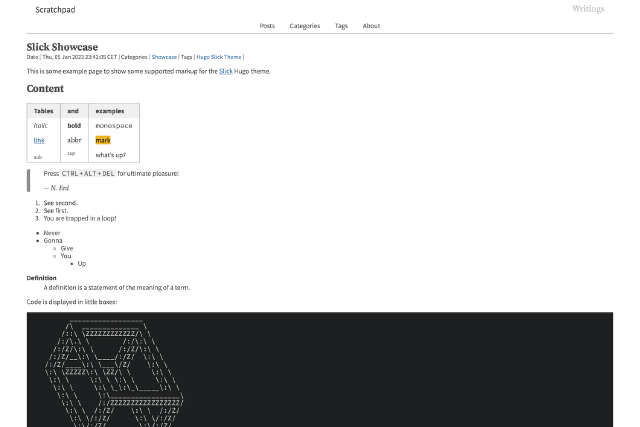Viewport: 640px width, 427px height.
Task: Select the Tags navigation item
Action: click(341, 26)
